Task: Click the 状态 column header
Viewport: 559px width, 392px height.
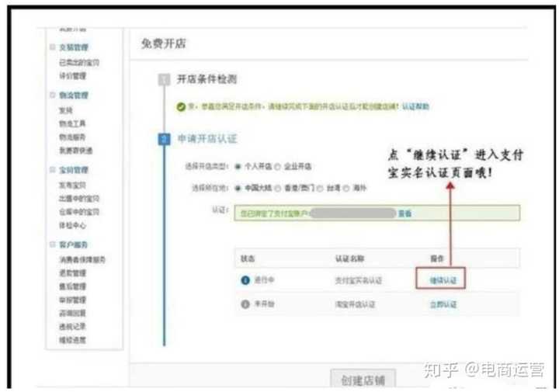Action: 248,258
